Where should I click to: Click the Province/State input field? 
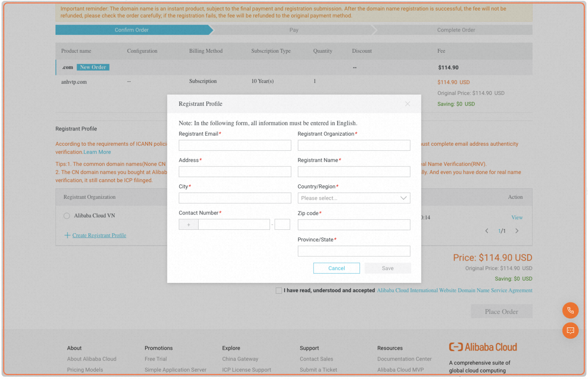(354, 251)
